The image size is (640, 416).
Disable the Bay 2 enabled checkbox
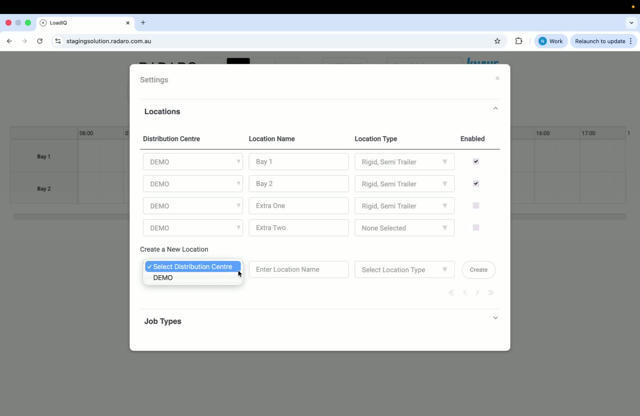(476, 184)
